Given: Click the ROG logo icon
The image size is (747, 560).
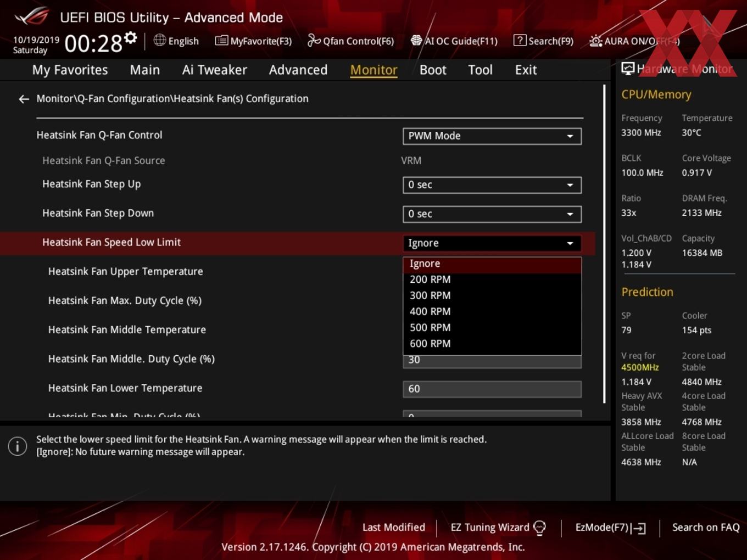Looking at the screenshot, I should [31, 16].
